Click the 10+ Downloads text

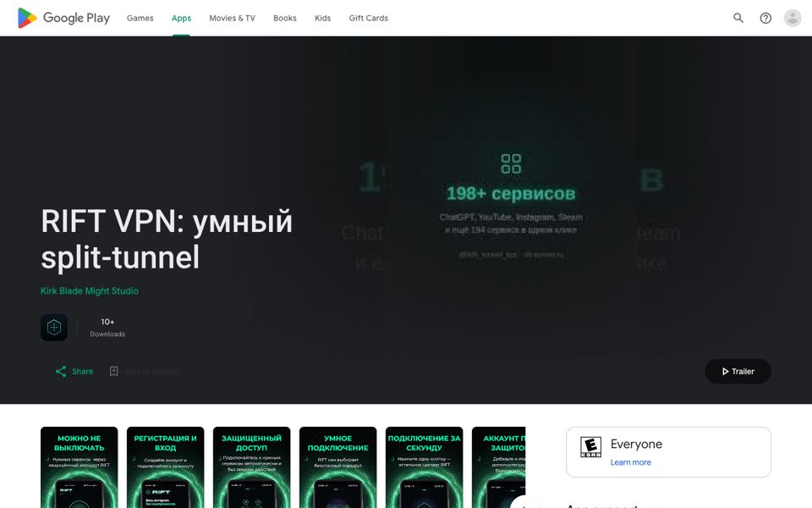coord(107,328)
